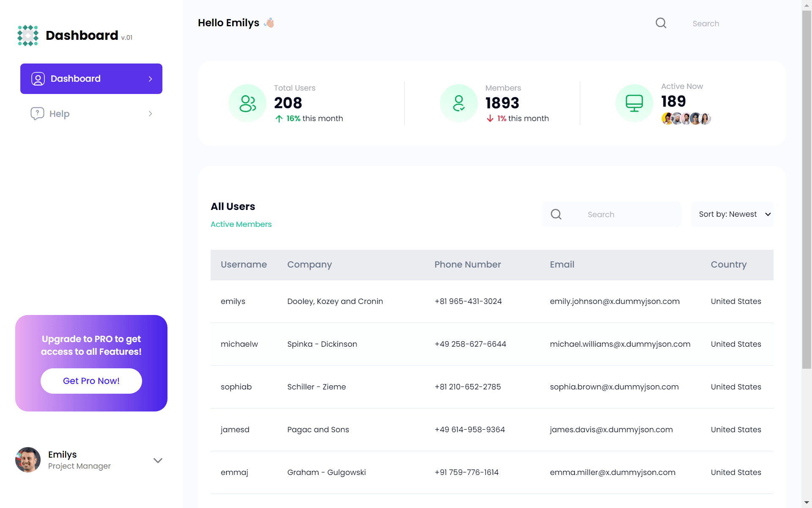Open the Sort by Newest dropdown
This screenshot has width=812, height=508.
[732, 214]
